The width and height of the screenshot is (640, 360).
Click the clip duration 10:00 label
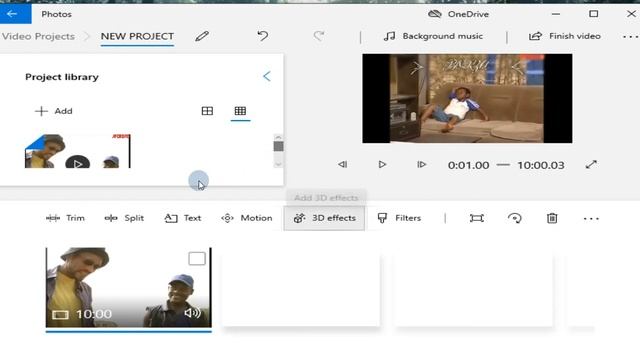click(94, 314)
